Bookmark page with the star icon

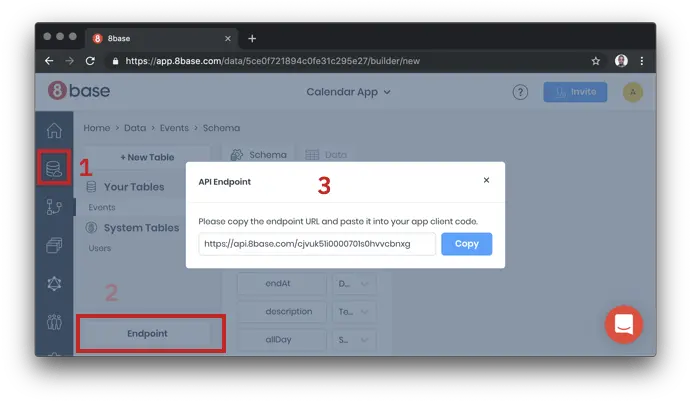tap(595, 61)
